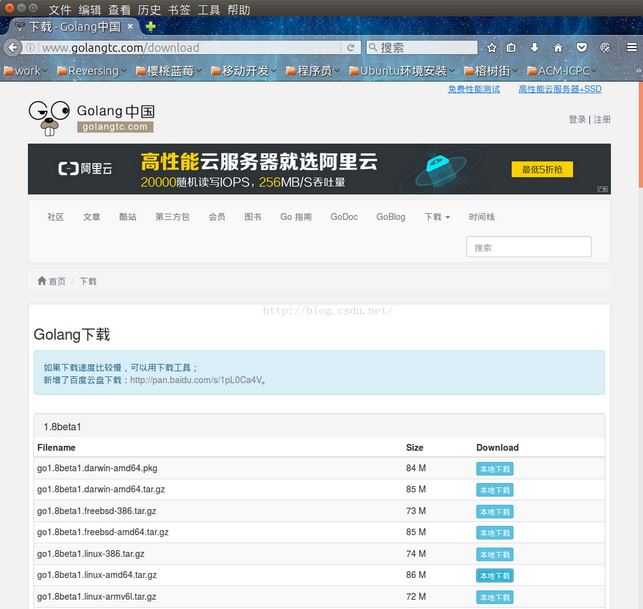Open the Reversing bookmarks folder
This screenshot has width=643, height=609.
(x=91, y=71)
